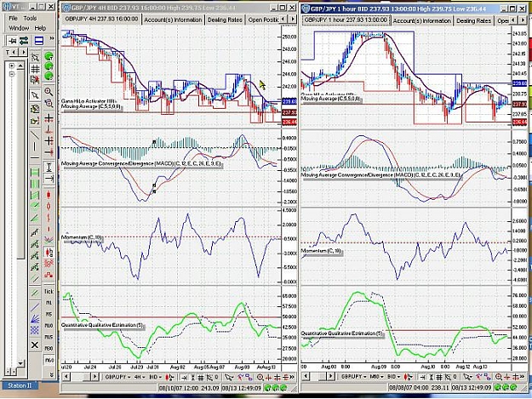Open chart type dropdown in 4H window toolbar
The width and height of the screenshot is (532, 399).
[x=170, y=377]
